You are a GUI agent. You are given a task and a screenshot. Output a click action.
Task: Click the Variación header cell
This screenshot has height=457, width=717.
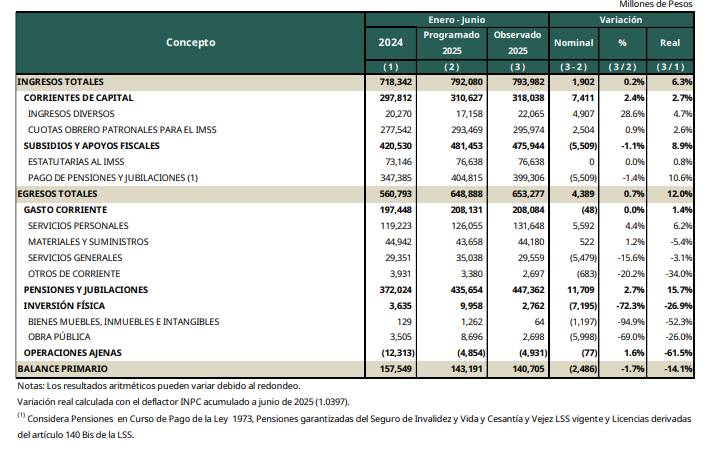tap(621, 19)
